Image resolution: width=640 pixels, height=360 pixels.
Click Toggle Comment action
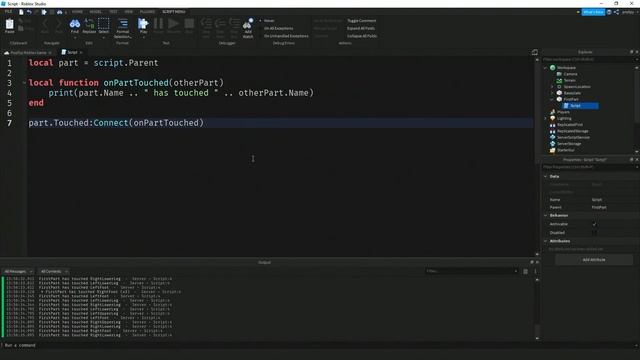(x=362, y=20)
